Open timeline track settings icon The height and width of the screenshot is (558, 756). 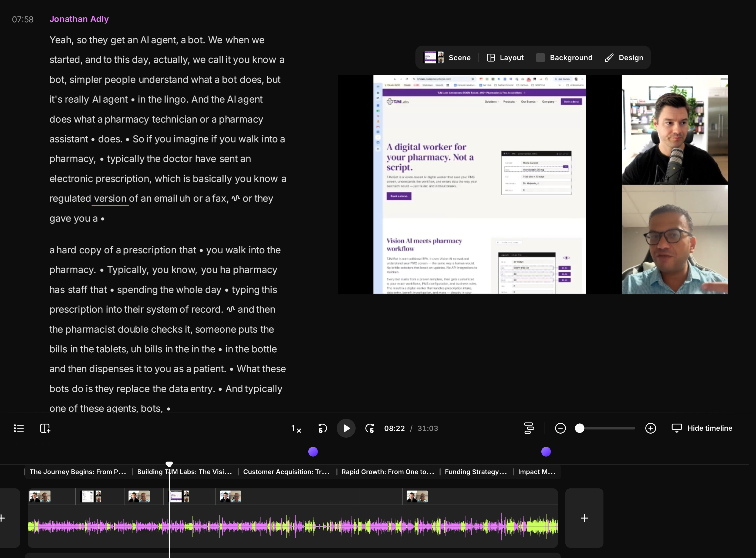click(529, 428)
